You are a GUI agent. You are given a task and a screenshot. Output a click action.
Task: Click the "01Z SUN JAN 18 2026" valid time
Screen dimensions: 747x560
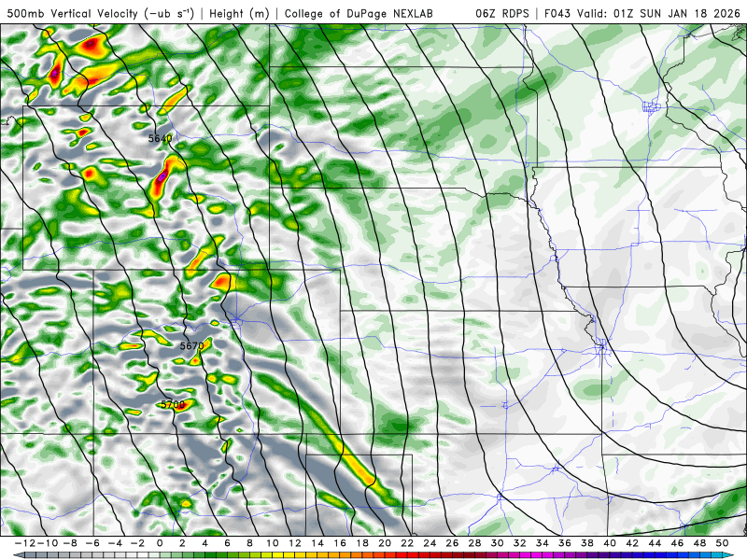click(677, 13)
